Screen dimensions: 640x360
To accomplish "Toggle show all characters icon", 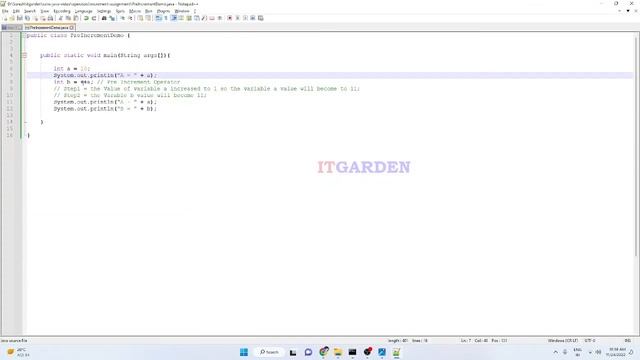I will pos(166,18).
